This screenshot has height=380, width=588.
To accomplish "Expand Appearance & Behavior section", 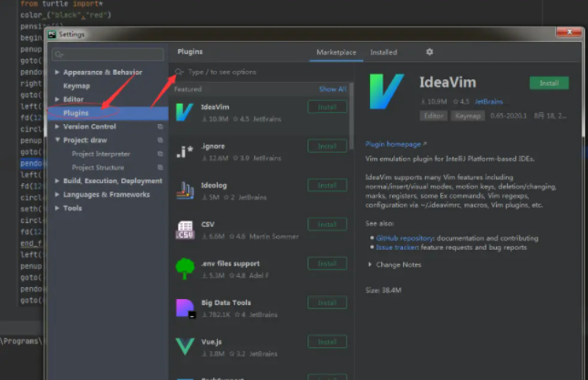I will tap(57, 72).
